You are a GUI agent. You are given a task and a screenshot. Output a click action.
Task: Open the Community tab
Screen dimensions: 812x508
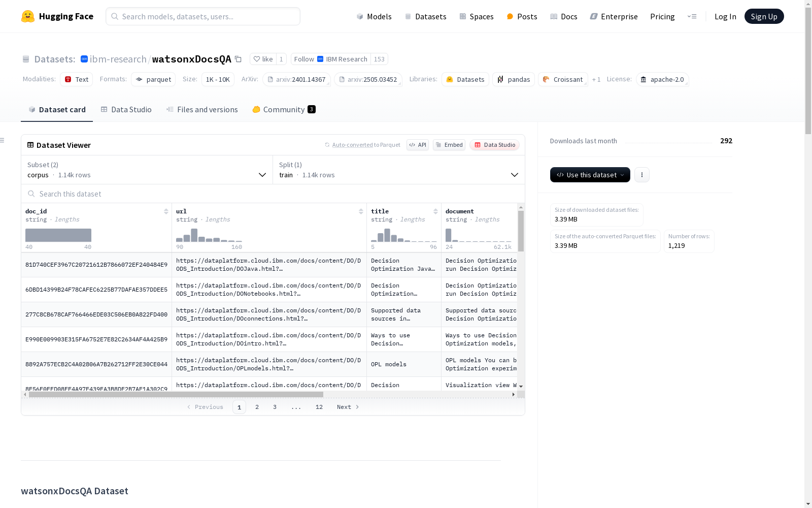[284, 110]
